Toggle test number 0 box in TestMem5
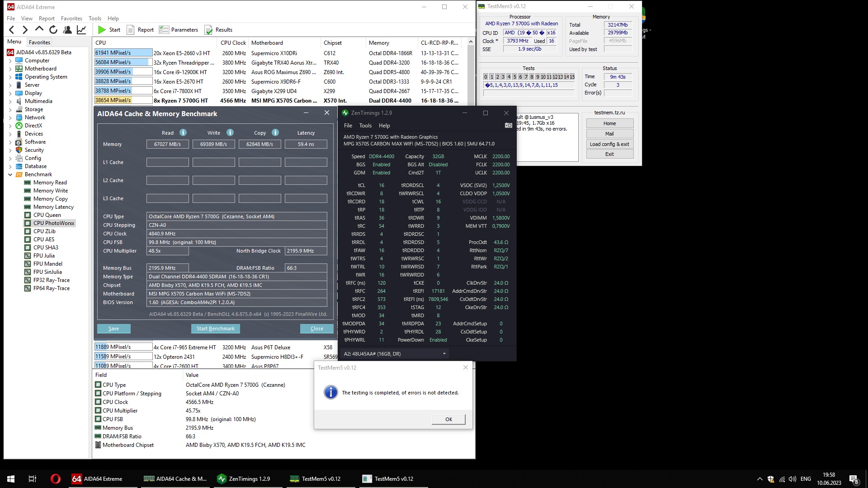The image size is (868, 488). tap(486, 77)
